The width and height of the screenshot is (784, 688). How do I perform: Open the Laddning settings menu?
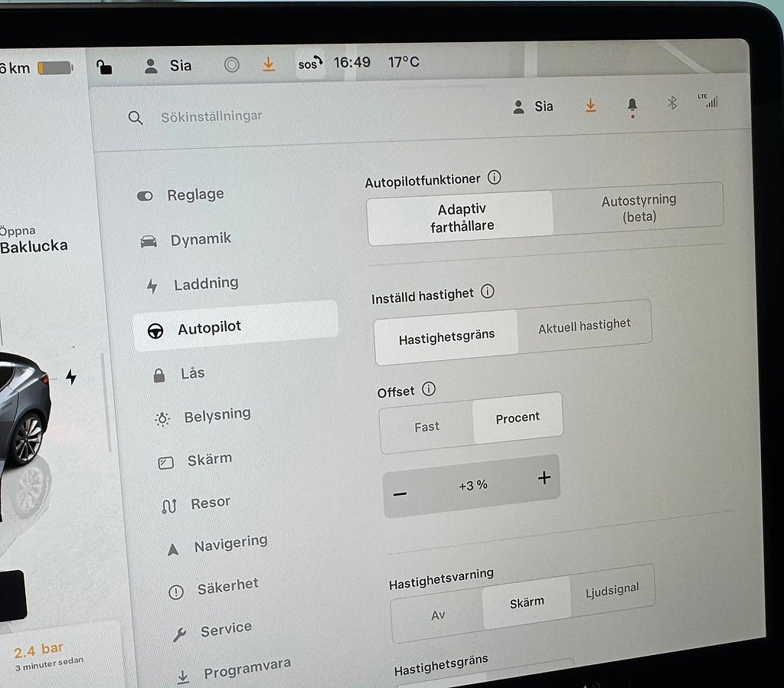point(205,283)
